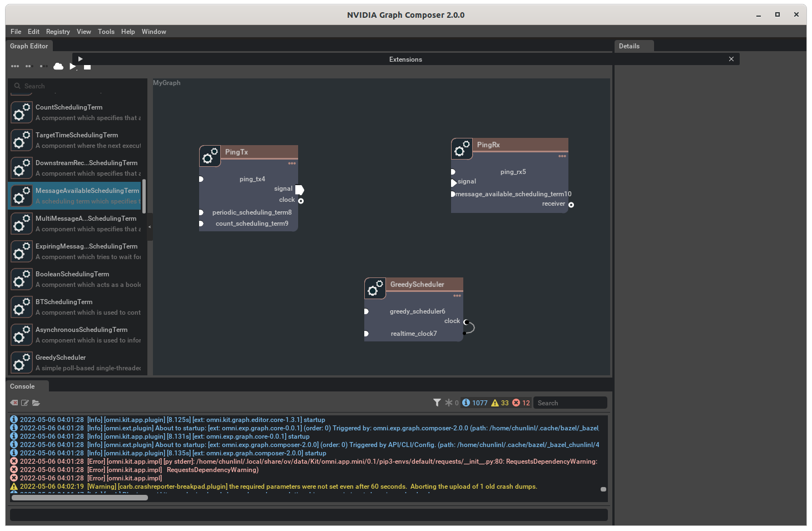Click the console horizontal scrollbar

click(x=80, y=498)
